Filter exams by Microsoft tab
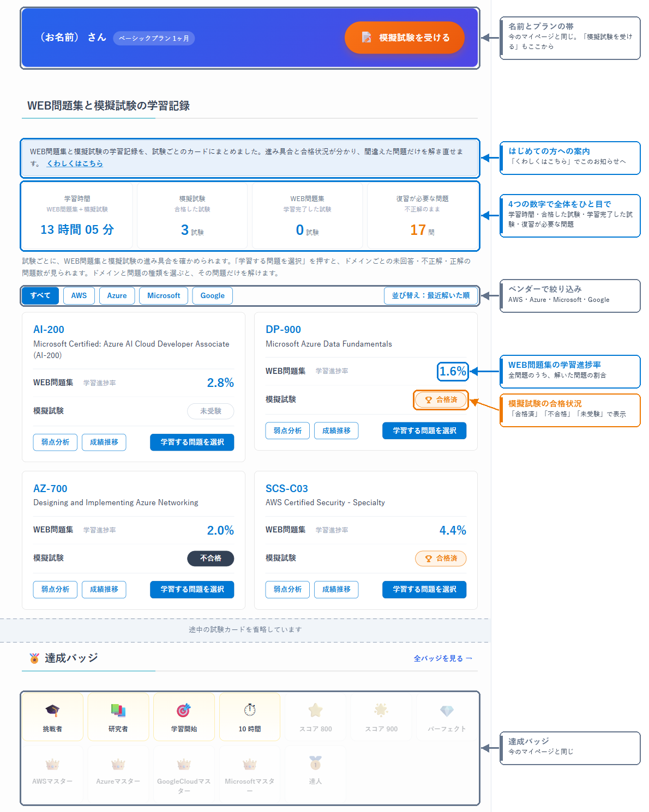 click(164, 295)
